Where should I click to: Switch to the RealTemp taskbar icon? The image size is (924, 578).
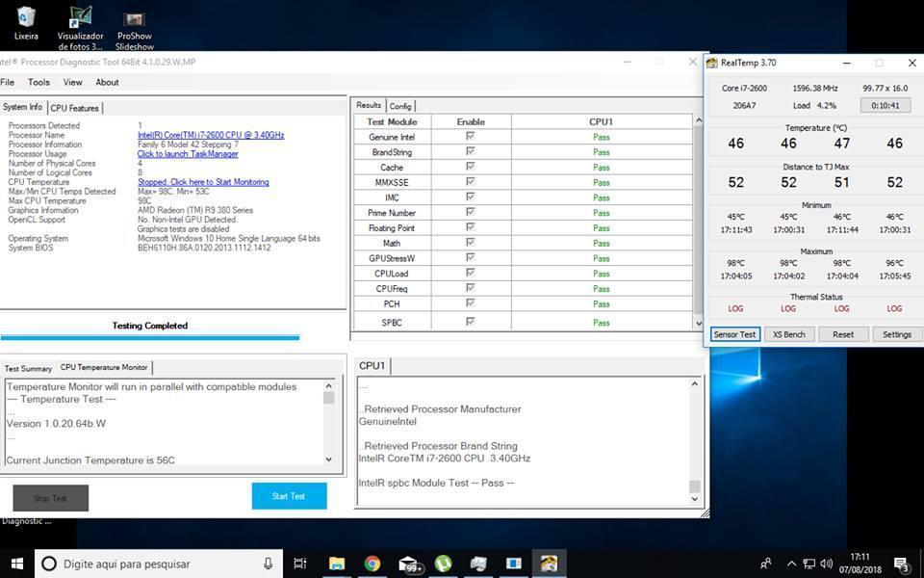point(549,564)
